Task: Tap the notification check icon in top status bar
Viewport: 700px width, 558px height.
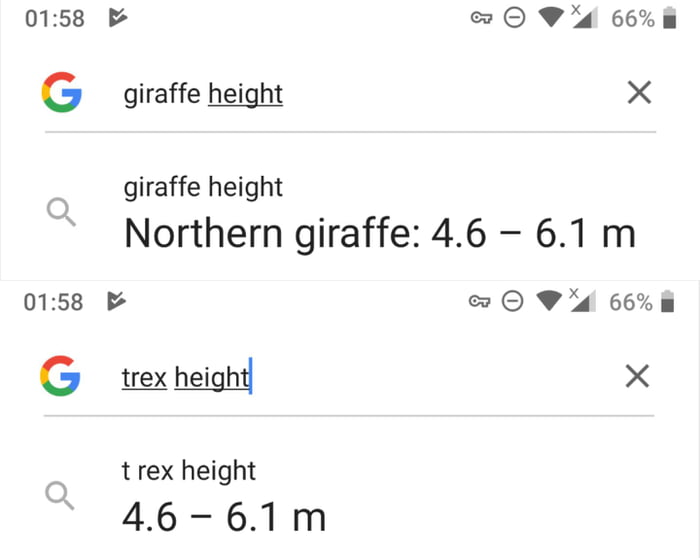Action: click(116, 19)
